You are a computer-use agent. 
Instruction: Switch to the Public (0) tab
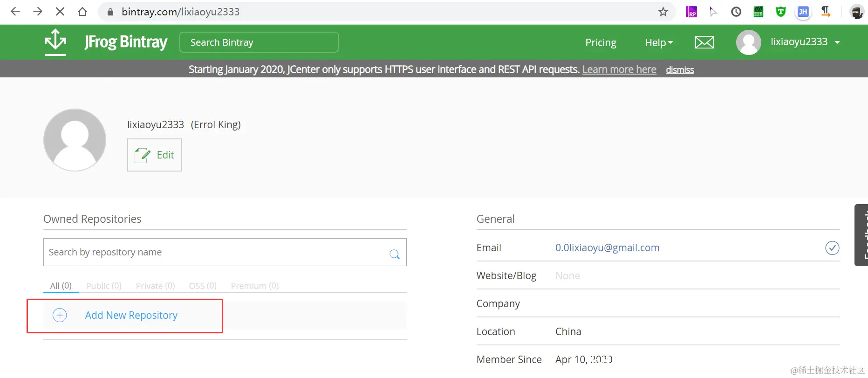point(103,286)
